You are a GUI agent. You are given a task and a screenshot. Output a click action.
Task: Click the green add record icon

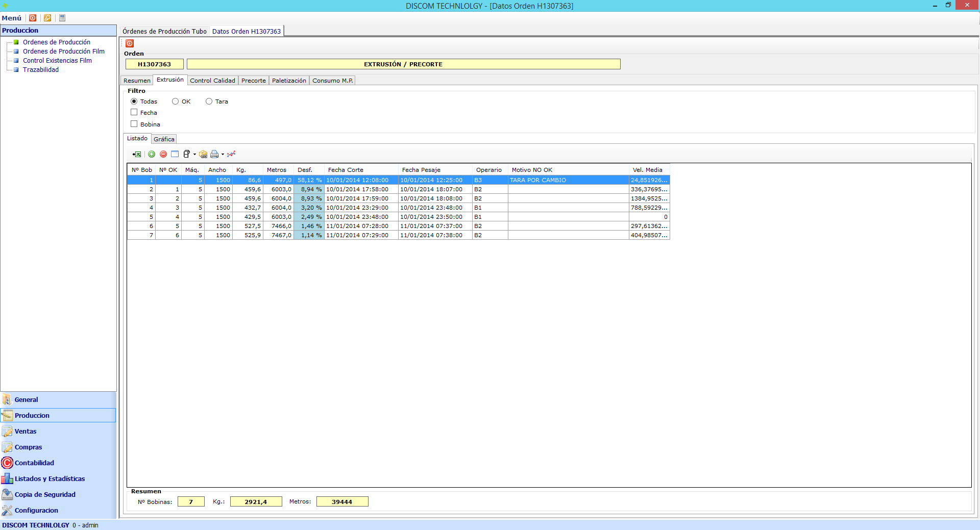click(152, 154)
